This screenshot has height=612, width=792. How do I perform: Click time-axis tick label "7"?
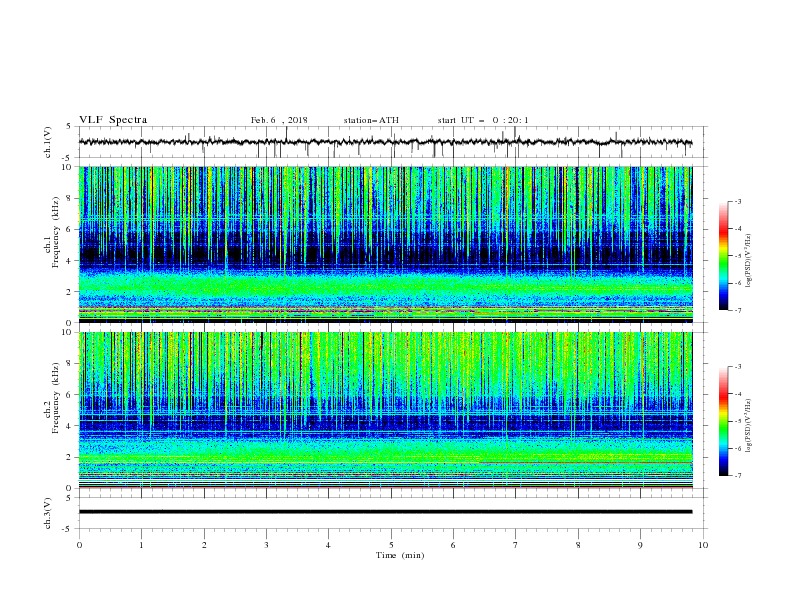pos(516,545)
